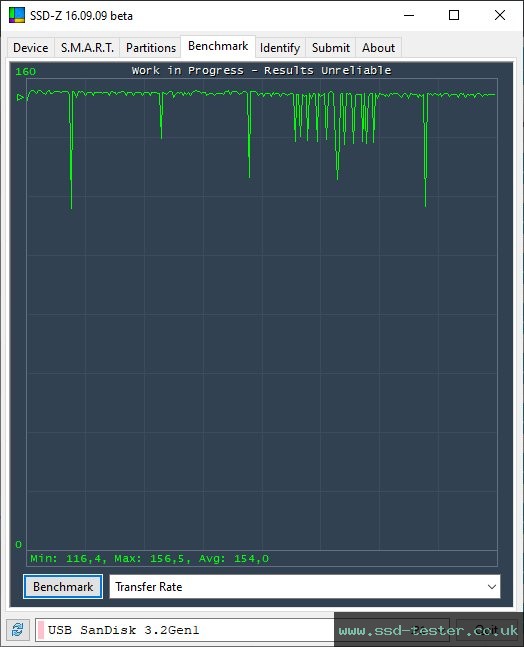Screen dimensions: 524x647
Task: Select the Benchmark tab
Action: click(218, 46)
